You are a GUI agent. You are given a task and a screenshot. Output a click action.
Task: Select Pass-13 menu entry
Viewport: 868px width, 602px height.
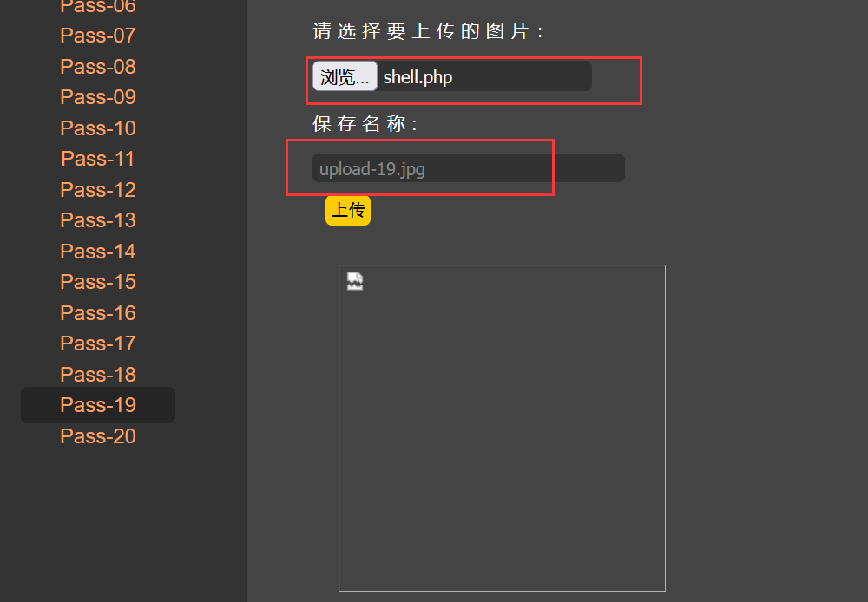click(98, 220)
